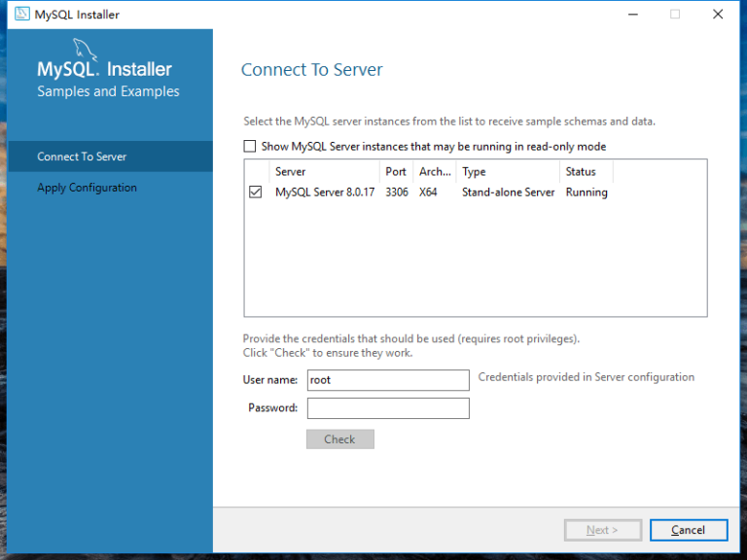Screen dimensions: 747x560
Task: Click the MySQL Installer title bar icon
Action: (x=22, y=15)
